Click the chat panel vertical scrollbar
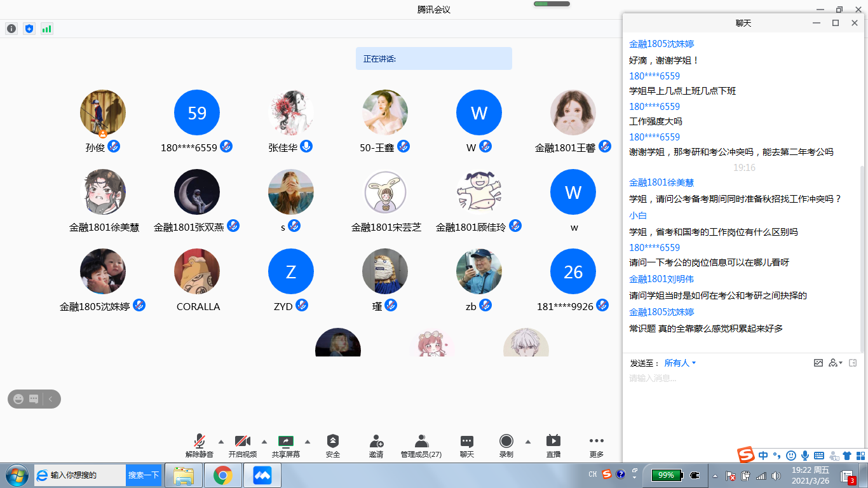The width and height of the screenshot is (868, 488). pos(862,254)
